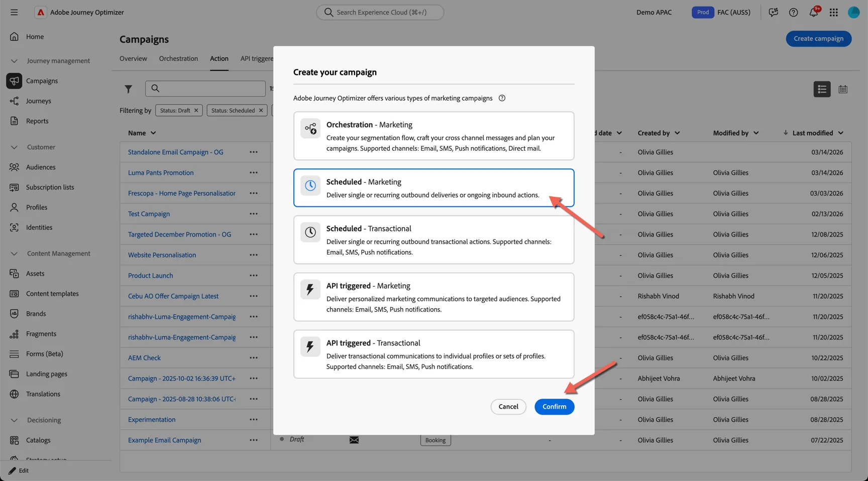Open more actions for AEM Check
This screenshot has height=481, width=868.
[254, 358]
